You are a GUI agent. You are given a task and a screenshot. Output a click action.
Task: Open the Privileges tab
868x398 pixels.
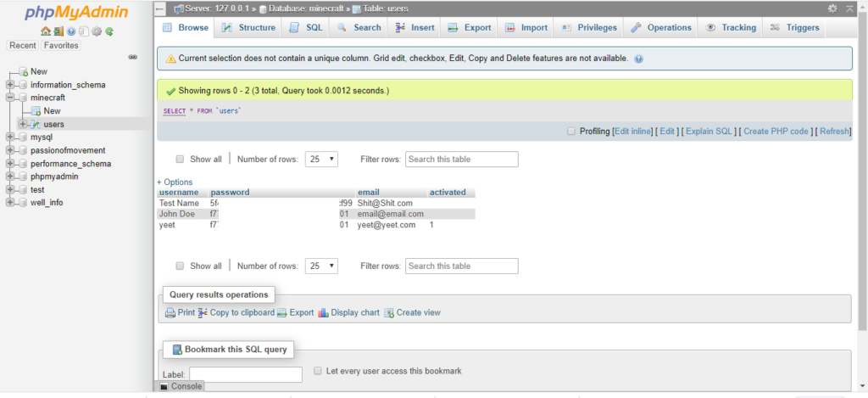[x=589, y=28]
